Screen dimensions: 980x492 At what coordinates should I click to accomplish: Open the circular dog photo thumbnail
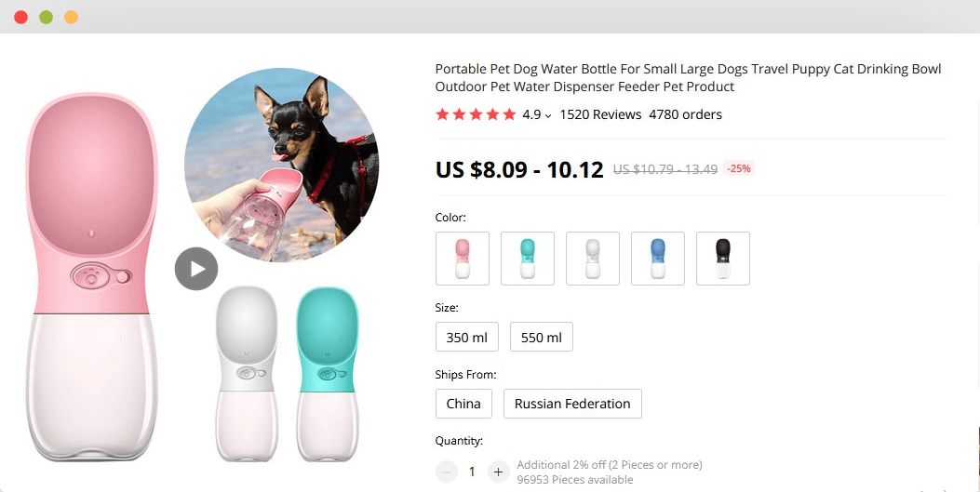click(x=281, y=165)
